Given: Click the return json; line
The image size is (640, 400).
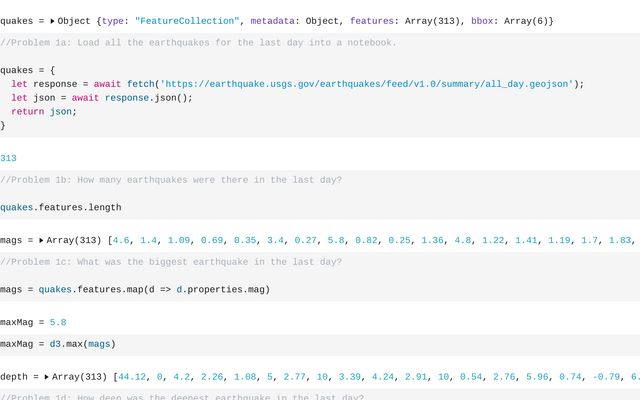Looking at the screenshot, I should pos(44,111).
